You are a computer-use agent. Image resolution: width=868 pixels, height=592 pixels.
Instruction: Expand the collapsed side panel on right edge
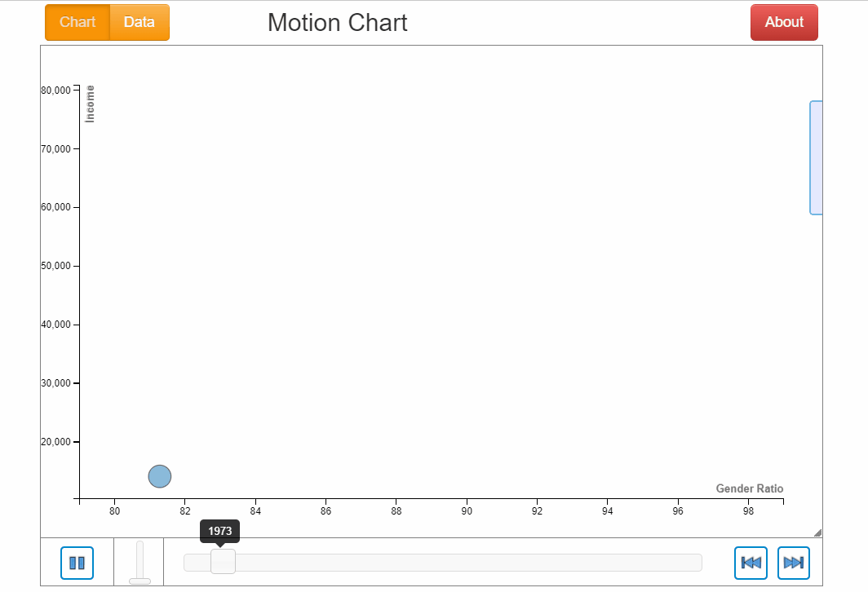pos(816,157)
